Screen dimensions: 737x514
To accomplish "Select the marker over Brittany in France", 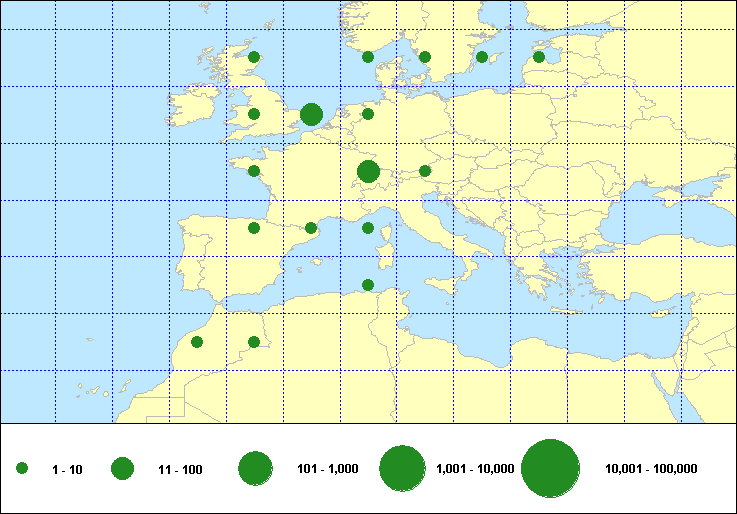I will click(x=254, y=171).
